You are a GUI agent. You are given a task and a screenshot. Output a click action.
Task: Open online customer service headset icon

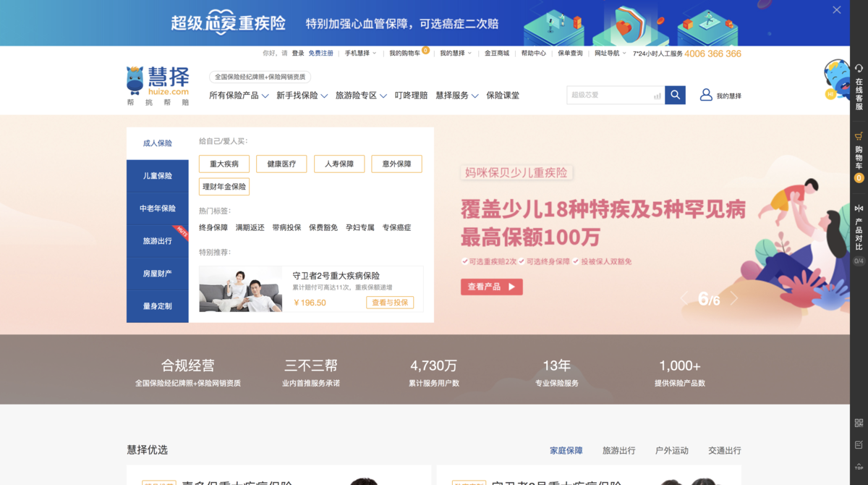tap(859, 68)
